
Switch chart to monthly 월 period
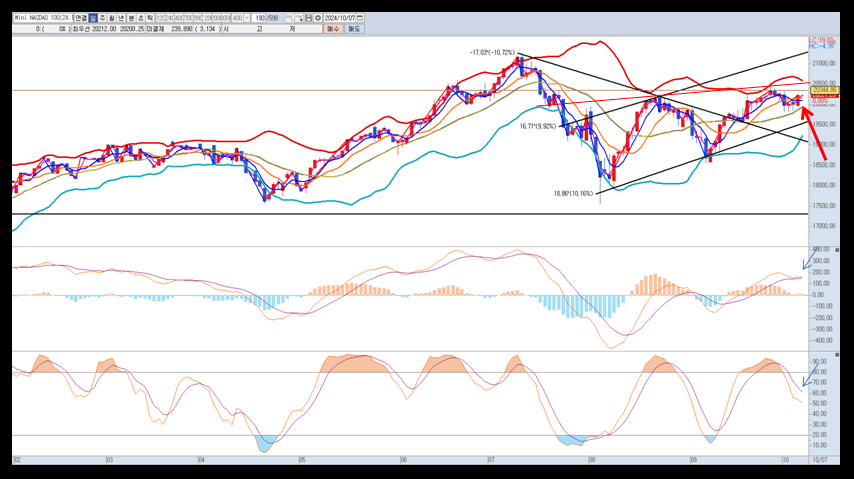pyautogui.click(x=112, y=18)
